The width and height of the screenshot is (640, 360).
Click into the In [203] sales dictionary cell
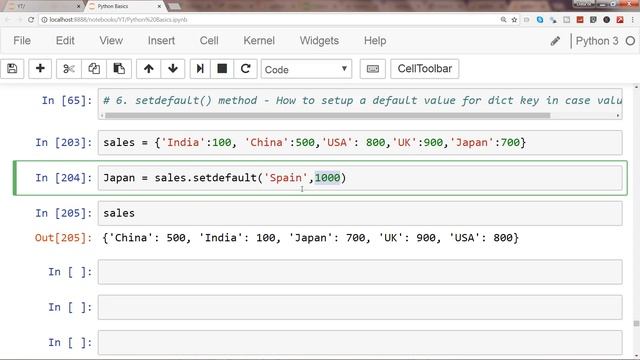click(x=360, y=142)
